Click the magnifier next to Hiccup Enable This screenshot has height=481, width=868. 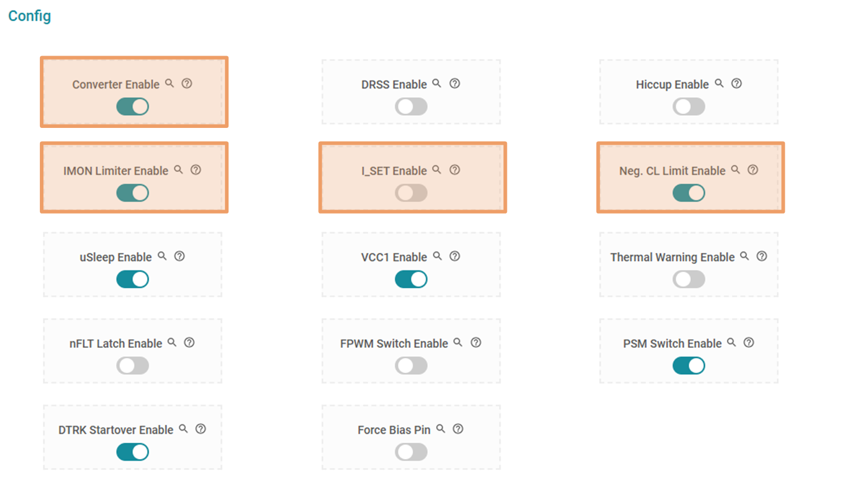[x=719, y=83]
